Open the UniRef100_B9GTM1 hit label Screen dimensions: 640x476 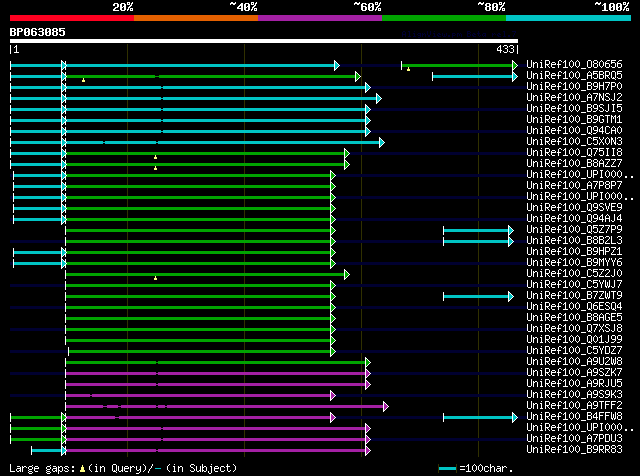tap(574, 119)
